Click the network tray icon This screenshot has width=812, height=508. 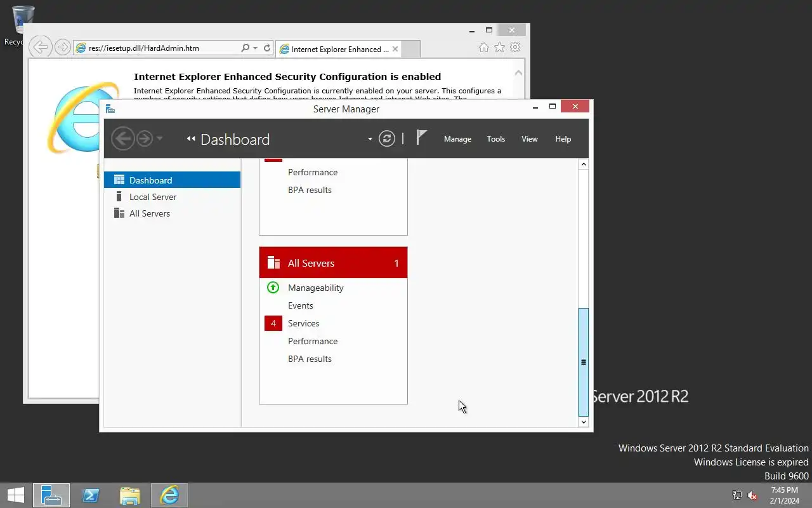(737, 495)
